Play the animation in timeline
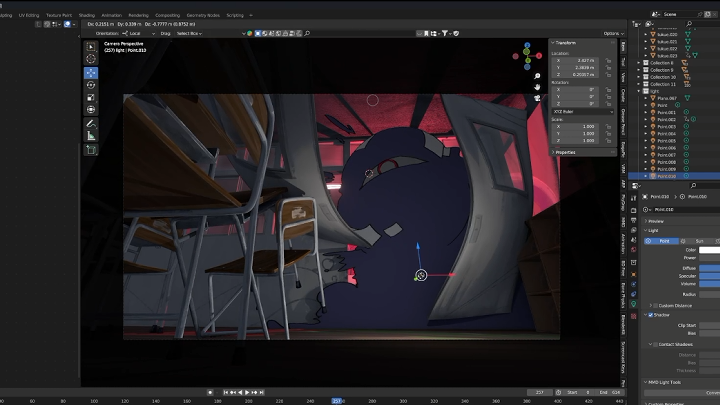Viewport: 720px width, 405px height. [247, 393]
